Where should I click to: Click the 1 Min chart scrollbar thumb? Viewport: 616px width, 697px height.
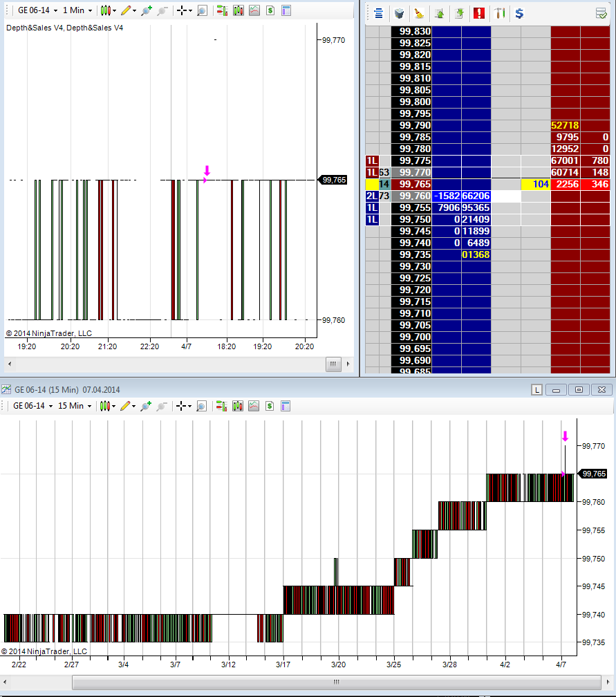click(333, 364)
